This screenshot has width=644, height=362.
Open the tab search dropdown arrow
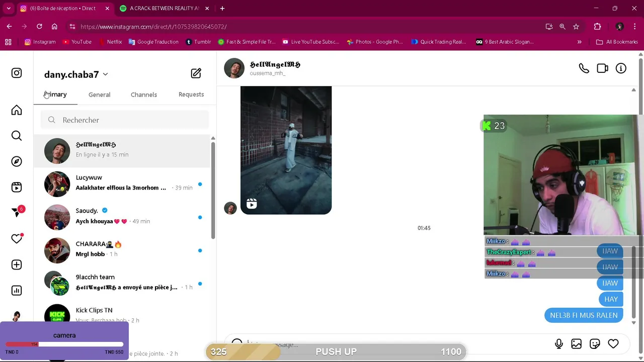pos(9,9)
